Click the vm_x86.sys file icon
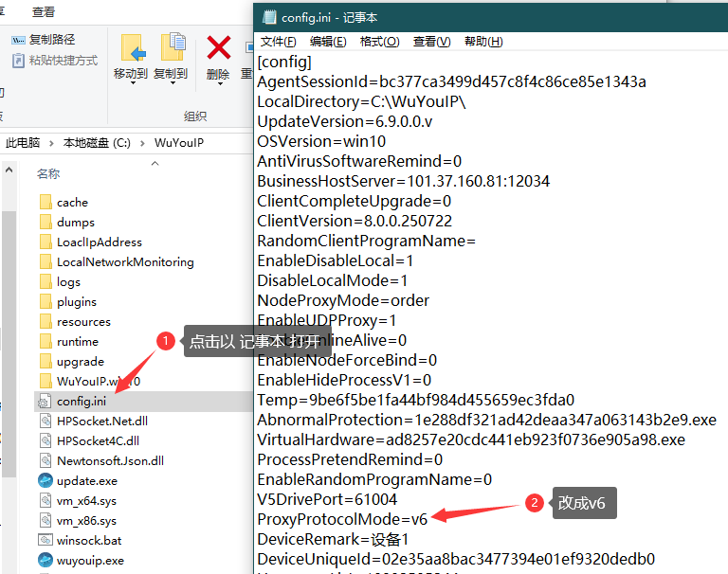Image resolution: width=728 pixels, height=574 pixels. tap(45, 521)
